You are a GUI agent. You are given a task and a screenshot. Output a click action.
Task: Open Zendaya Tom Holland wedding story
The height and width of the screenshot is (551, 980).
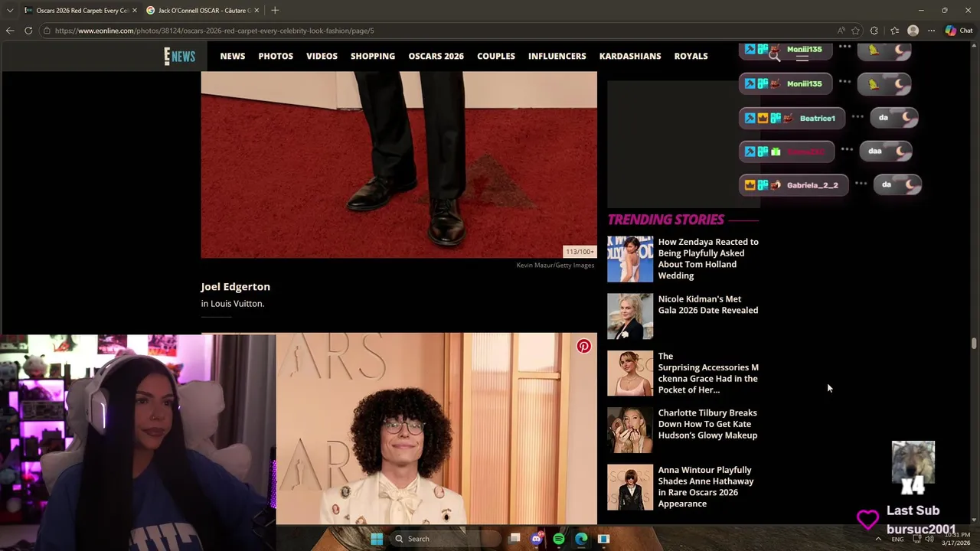[708, 259]
